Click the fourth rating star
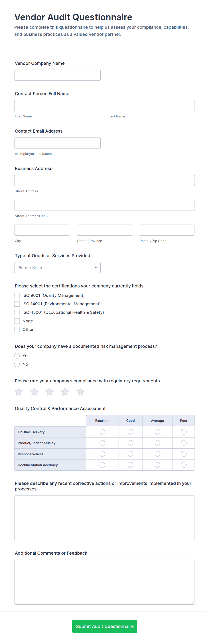 point(65,392)
